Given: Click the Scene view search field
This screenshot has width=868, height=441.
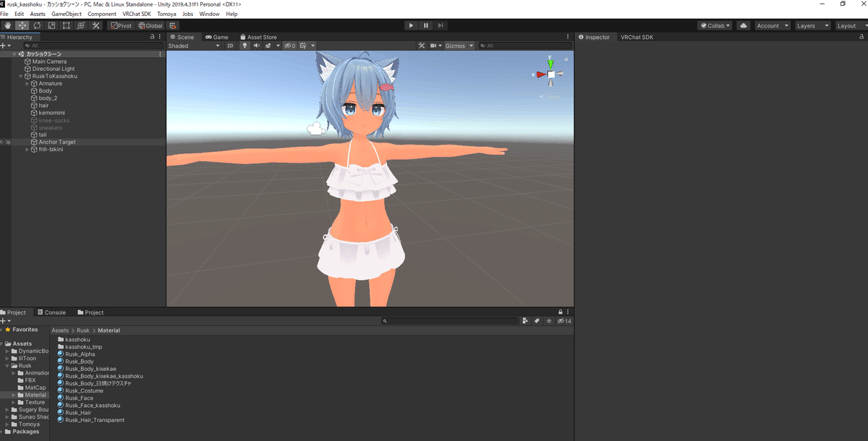Looking at the screenshot, I should pos(524,46).
